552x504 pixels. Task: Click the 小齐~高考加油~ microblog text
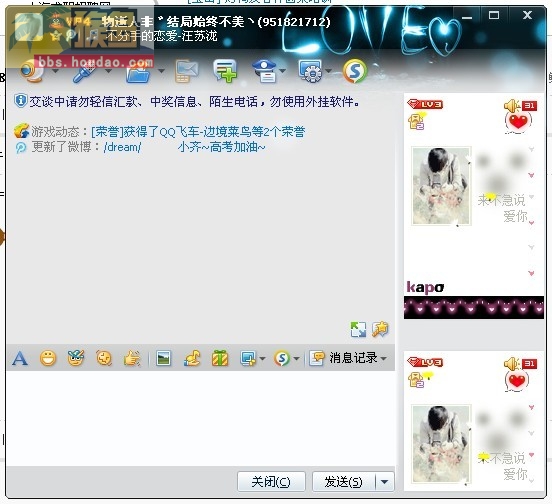click(x=221, y=147)
